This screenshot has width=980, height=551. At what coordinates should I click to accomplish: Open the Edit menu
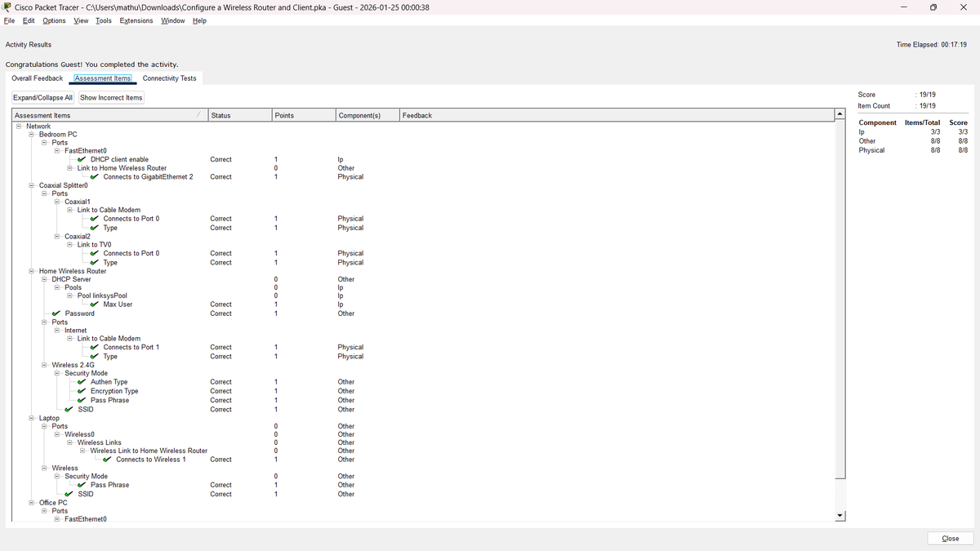(x=29, y=20)
